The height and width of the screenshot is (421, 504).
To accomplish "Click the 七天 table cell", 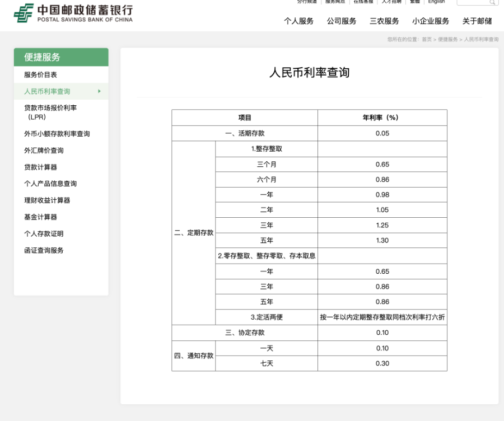I will coord(267,363).
